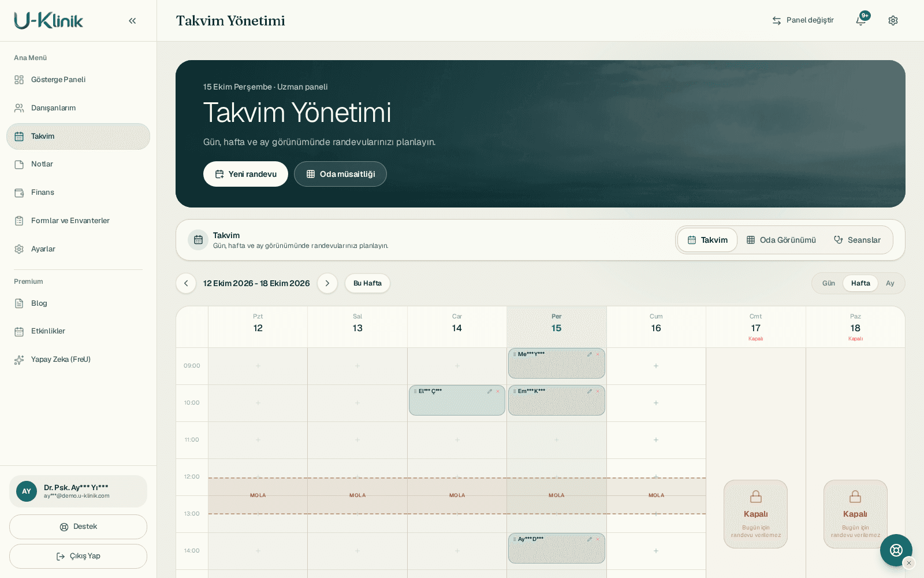The image size is (924, 578).
Task: Edit the El***Ç*** appointment pencil icon
Action: click(490, 391)
